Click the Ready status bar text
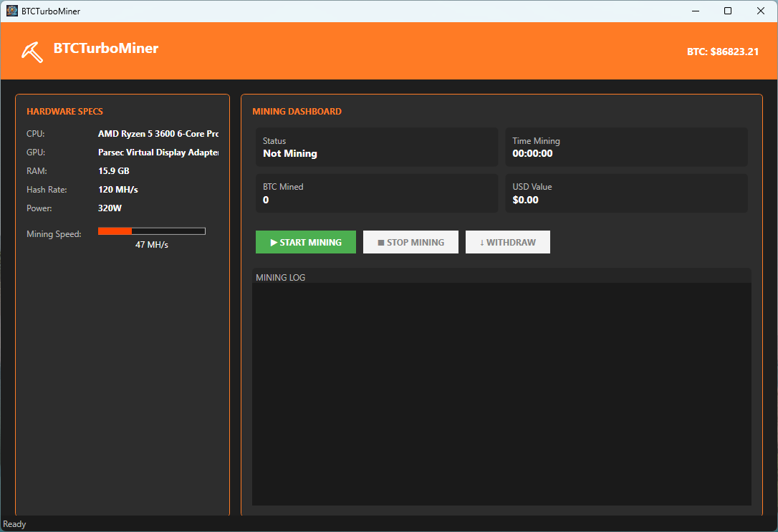The height and width of the screenshot is (532, 778). (x=15, y=524)
